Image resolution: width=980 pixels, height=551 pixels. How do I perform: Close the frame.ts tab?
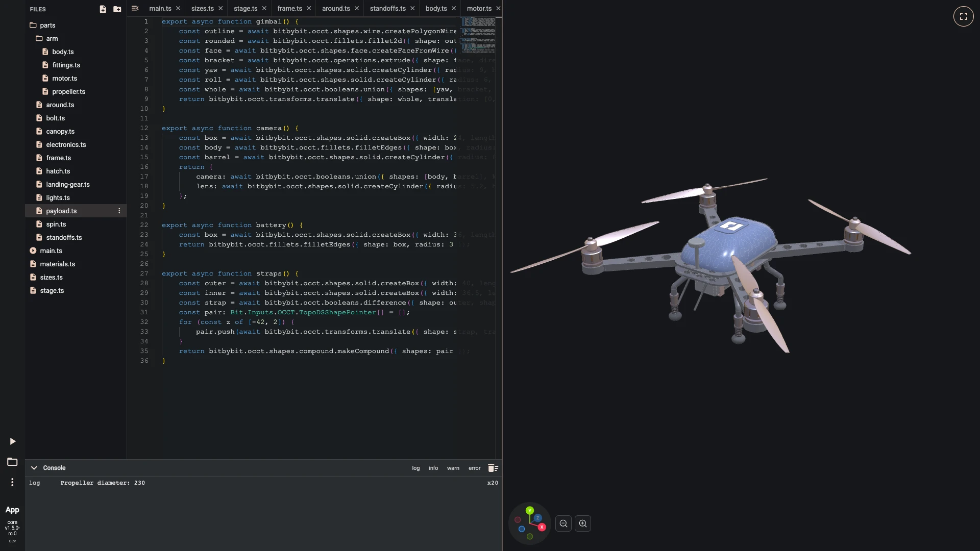click(309, 8)
